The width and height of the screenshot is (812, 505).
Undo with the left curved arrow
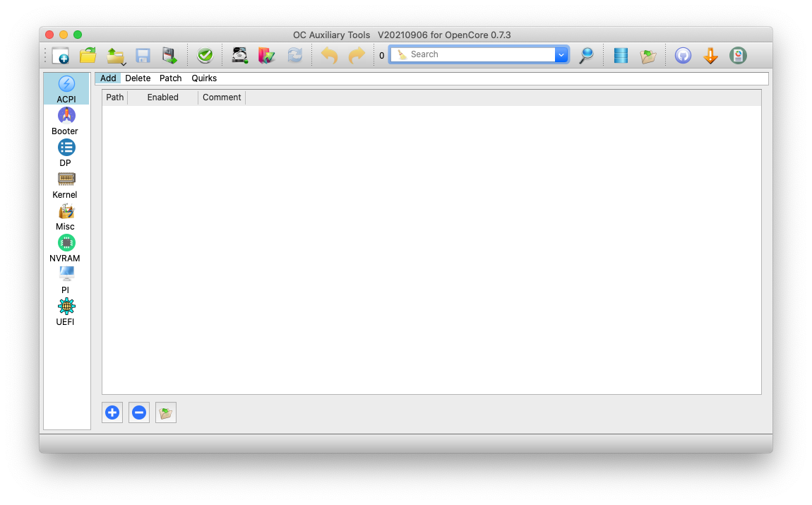click(x=329, y=55)
